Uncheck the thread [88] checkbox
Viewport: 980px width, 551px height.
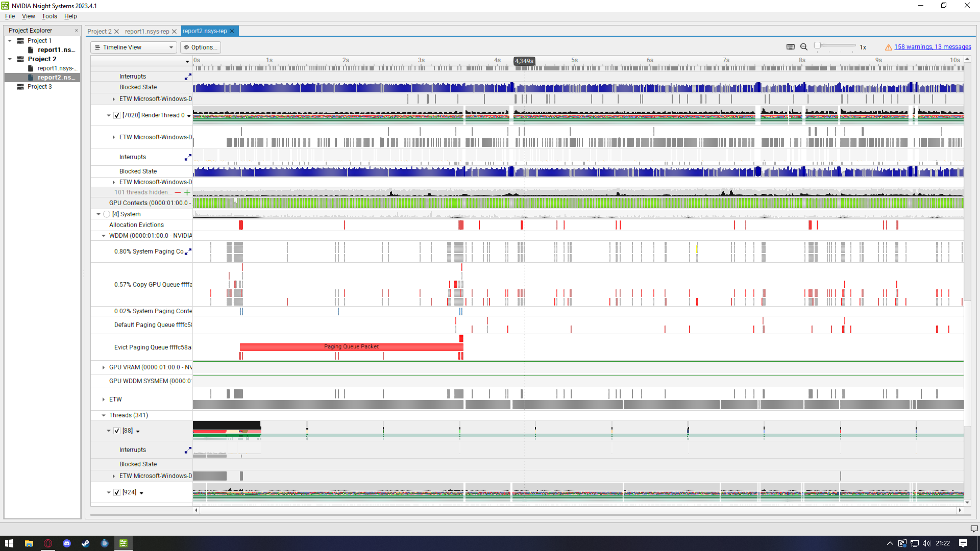pyautogui.click(x=117, y=431)
